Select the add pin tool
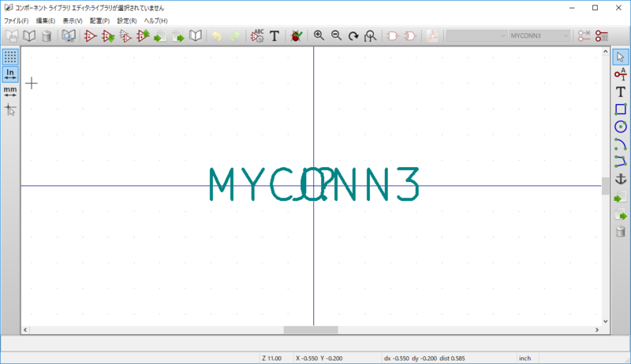 (x=621, y=74)
